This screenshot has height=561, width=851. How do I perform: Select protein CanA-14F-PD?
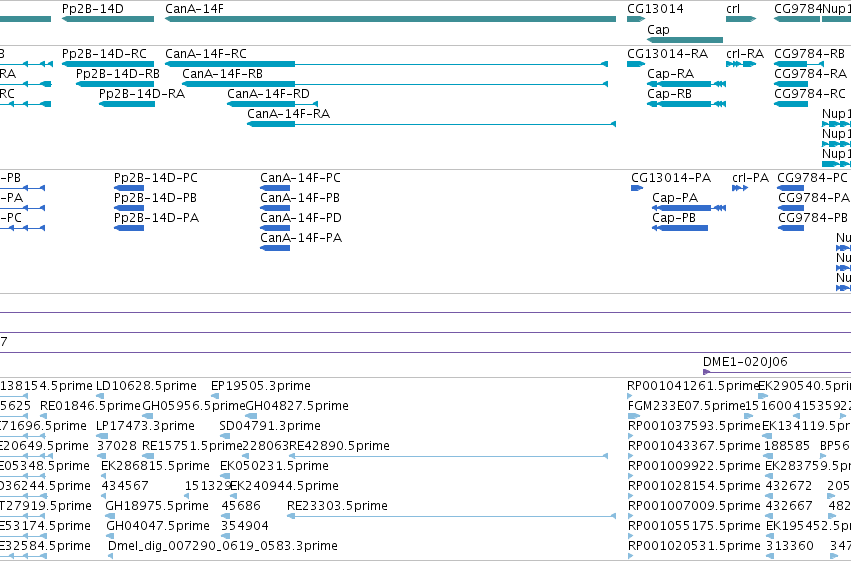click(275, 228)
